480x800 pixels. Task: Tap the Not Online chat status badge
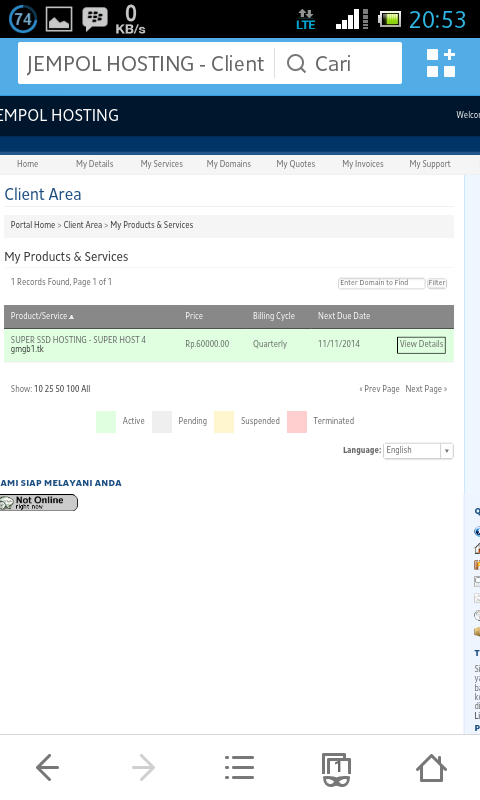pyautogui.click(x=39, y=503)
